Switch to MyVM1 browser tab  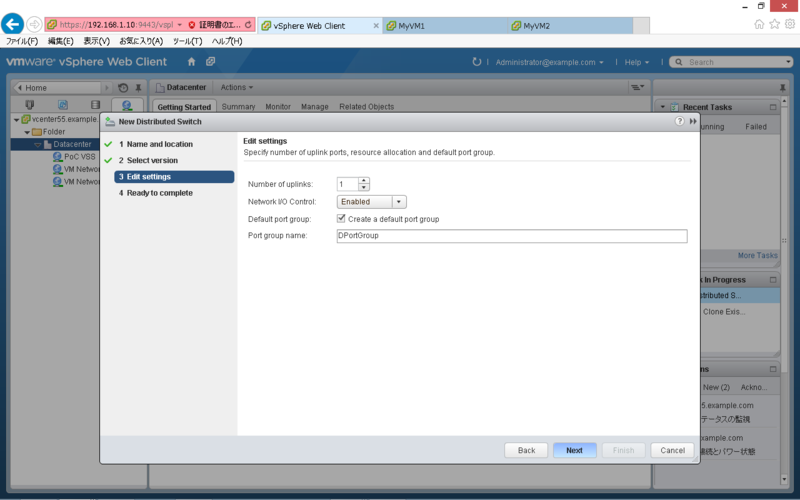coord(445,26)
